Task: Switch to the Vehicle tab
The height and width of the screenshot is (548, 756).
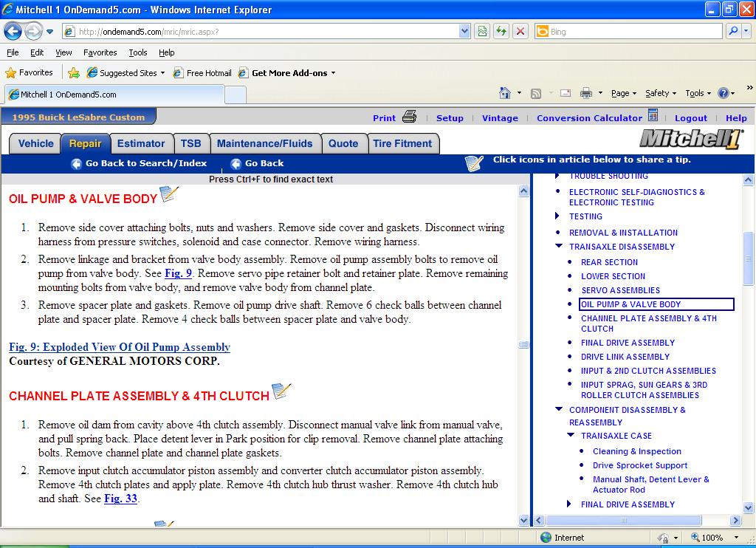Action: (35, 143)
